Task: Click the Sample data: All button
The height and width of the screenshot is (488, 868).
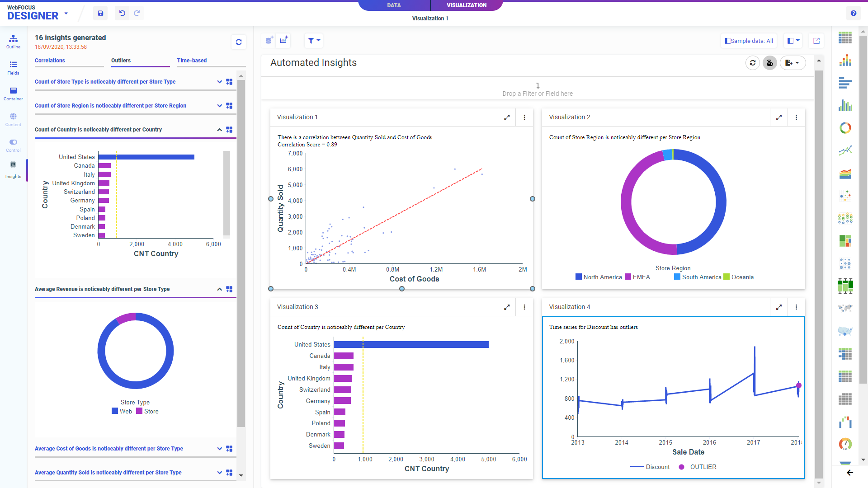Action: [749, 41]
